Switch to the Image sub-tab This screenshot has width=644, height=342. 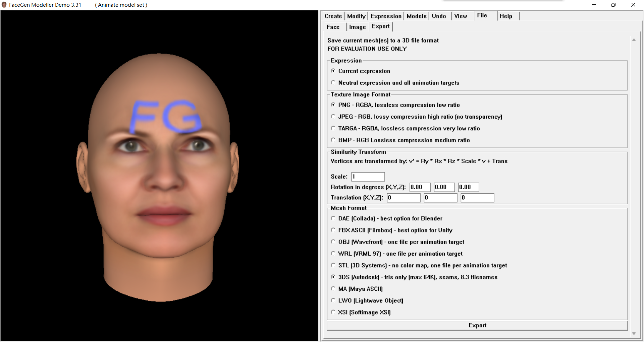357,27
